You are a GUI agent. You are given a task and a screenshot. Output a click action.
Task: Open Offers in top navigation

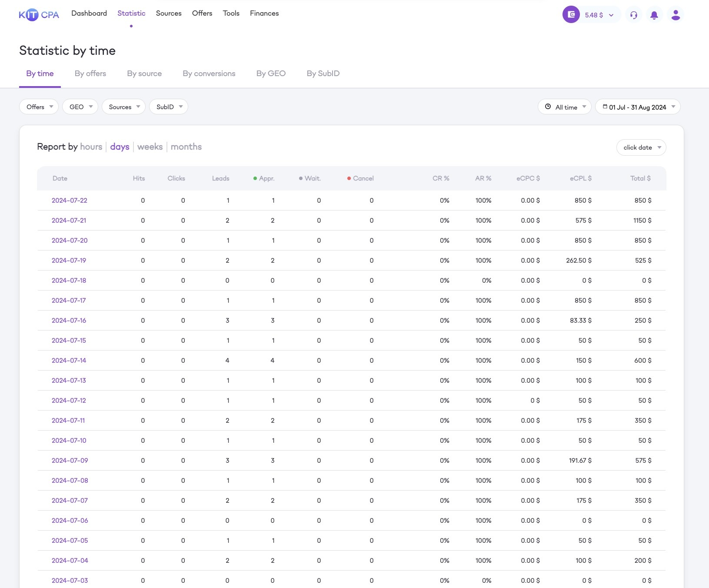click(202, 13)
